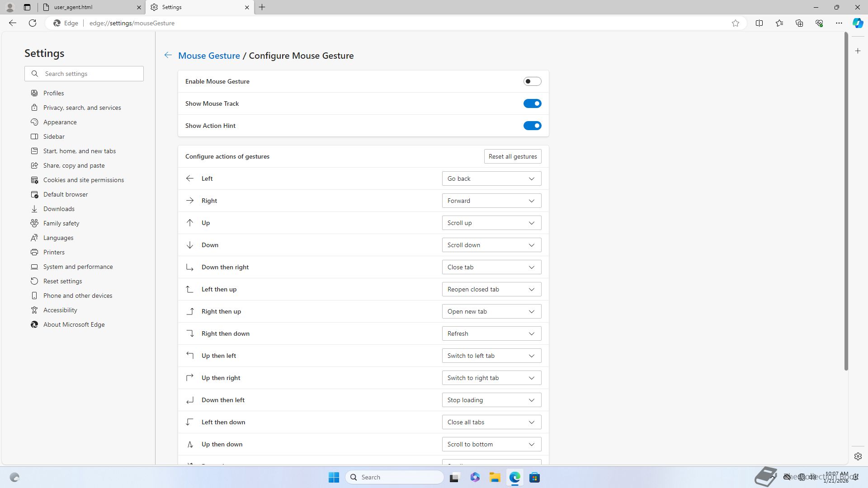Click the Refresh page button
This screenshot has width=868, height=488.
(33, 23)
